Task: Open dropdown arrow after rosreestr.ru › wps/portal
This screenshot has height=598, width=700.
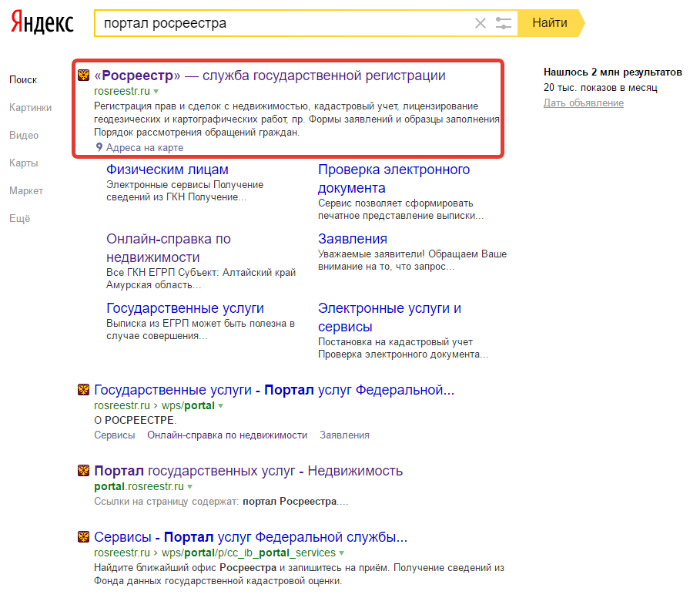Action: [220, 405]
